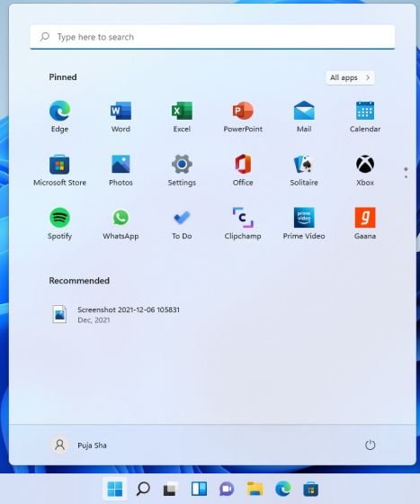The height and width of the screenshot is (504, 420).
Task: Launch WhatsApp
Action: click(x=121, y=223)
